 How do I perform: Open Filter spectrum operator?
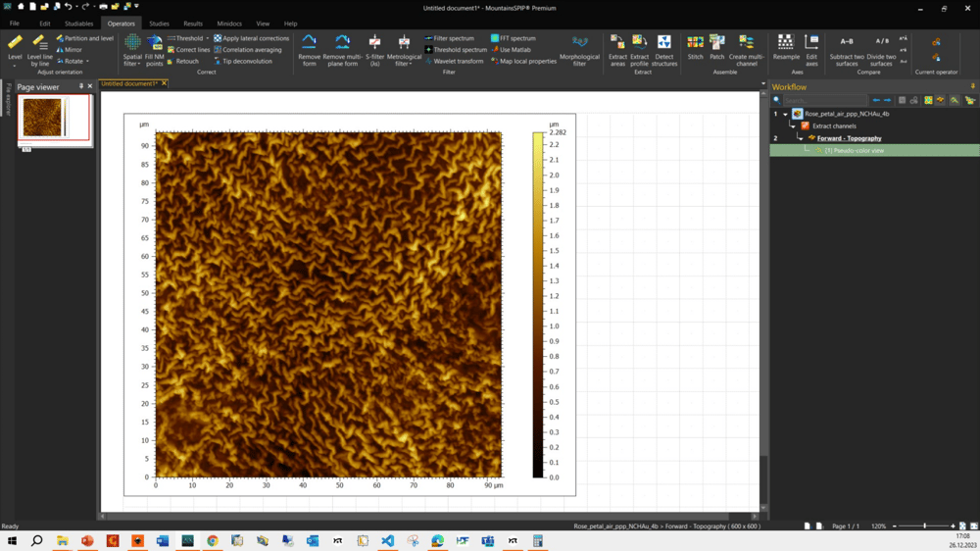coord(450,38)
